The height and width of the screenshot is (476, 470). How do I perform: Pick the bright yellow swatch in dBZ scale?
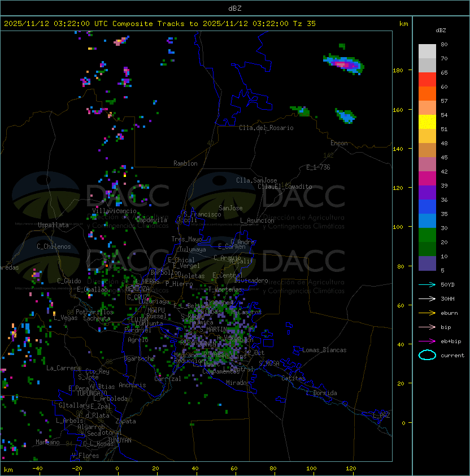(x=427, y=122)
